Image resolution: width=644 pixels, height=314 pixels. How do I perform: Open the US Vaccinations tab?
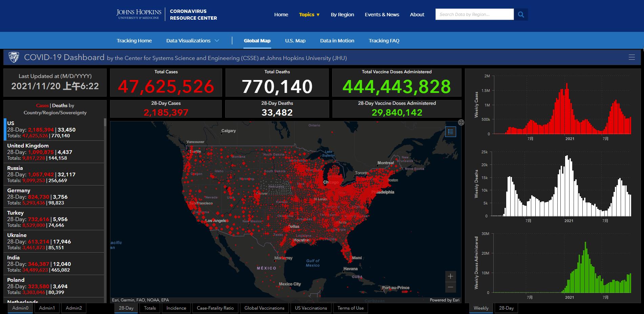311,308
